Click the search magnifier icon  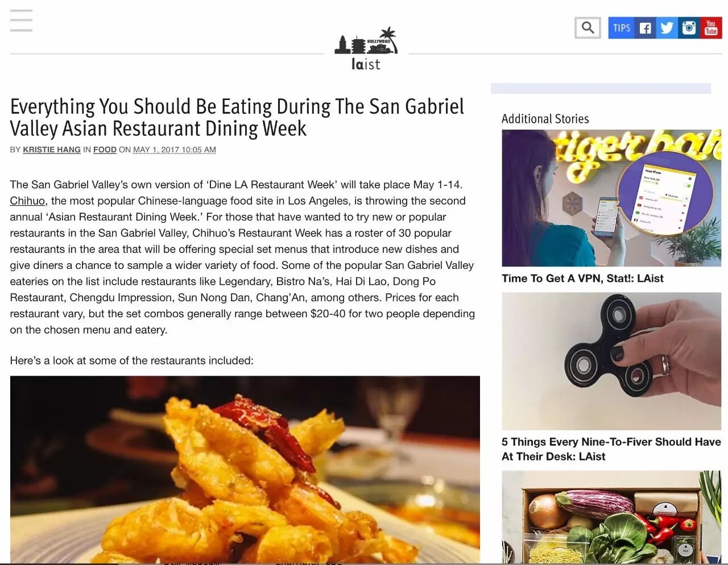(x=588, y=28)
